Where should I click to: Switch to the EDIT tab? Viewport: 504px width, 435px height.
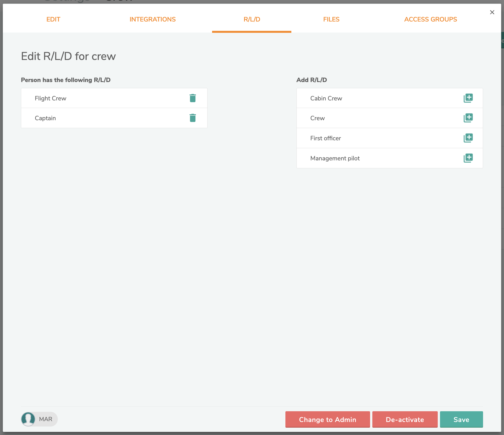coord(53,19)
